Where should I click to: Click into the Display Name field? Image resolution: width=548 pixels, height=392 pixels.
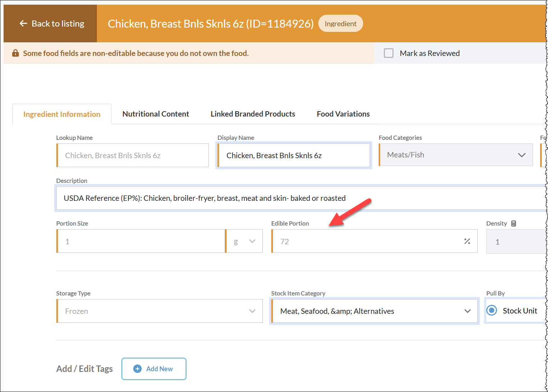294,156
